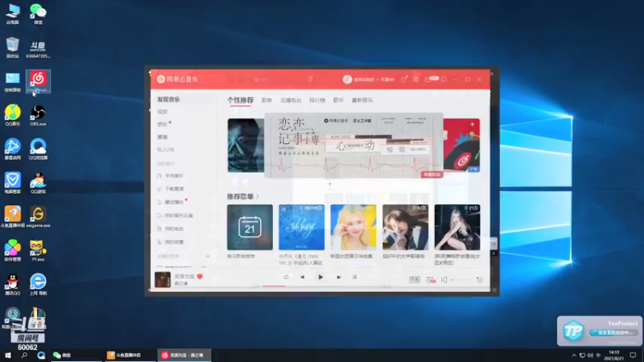Switch to Douyu taskbar window
The height and width of the screenshot is (362, 644).
click(129, 355)
